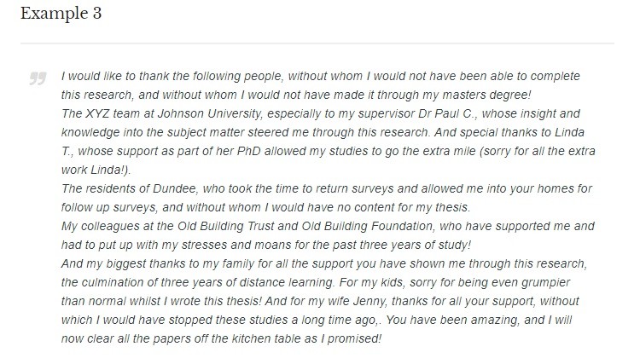
Task: Click the words "distance learning"
Action: (x=286, y=282)
